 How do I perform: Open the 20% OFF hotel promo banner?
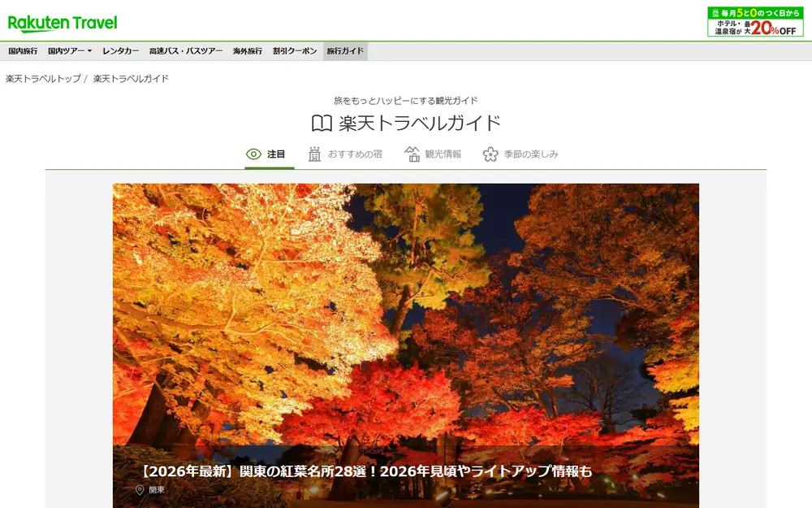(x=755, y=22)
